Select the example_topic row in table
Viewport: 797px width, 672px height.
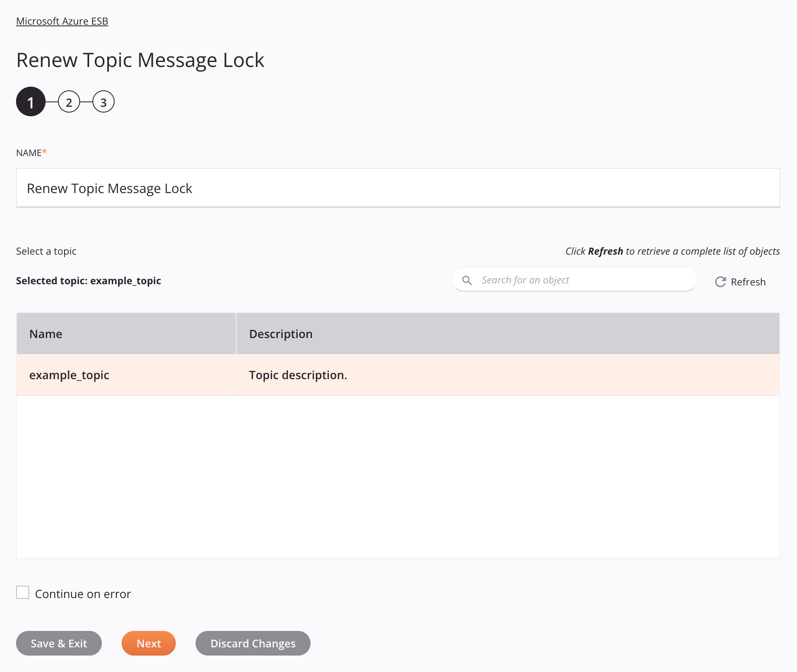[398, 375]
